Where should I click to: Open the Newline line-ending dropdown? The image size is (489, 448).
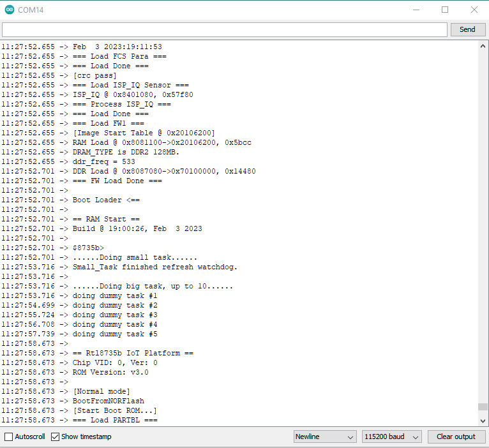[325, 437]
